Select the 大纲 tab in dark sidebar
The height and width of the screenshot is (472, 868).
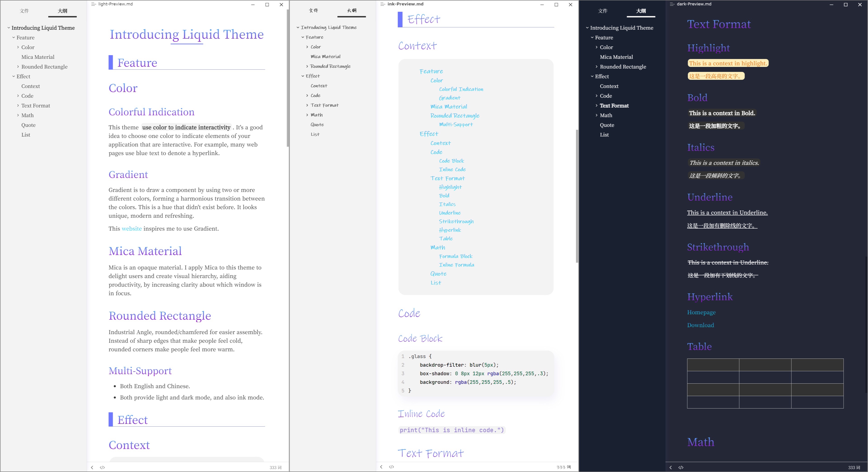click(x=641, y=11)
